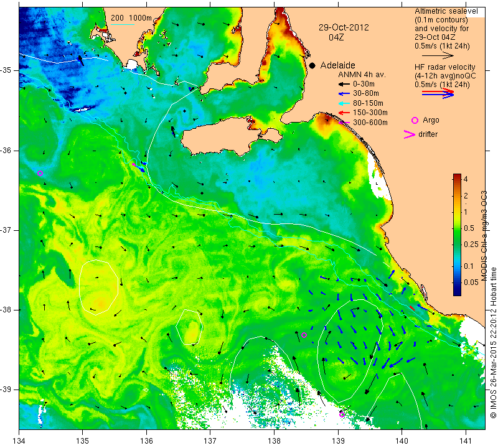Click the longitude 134 axis label
Image resolution: width=498 pixels, height=448 pixels.
(x=19, y=441)
